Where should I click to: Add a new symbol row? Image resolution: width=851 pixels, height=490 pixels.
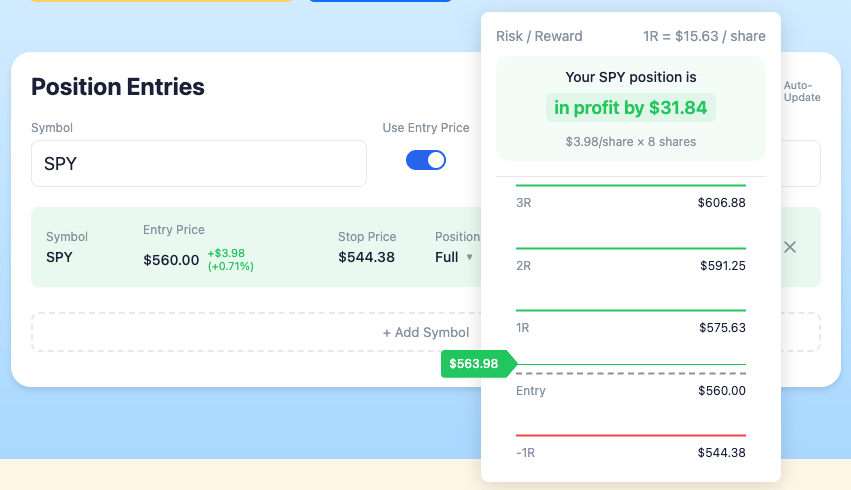(x=426, y=332)
